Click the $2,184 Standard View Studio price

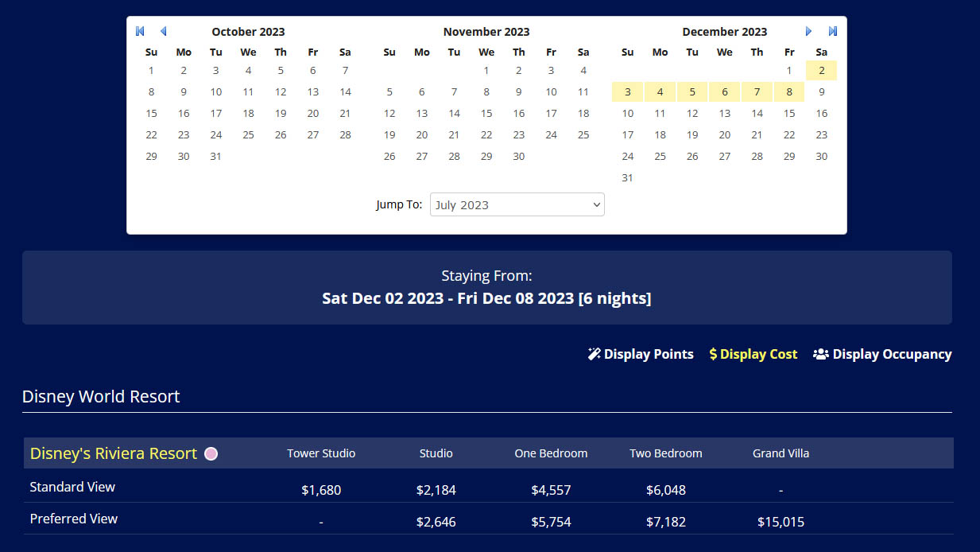point(436,490)
